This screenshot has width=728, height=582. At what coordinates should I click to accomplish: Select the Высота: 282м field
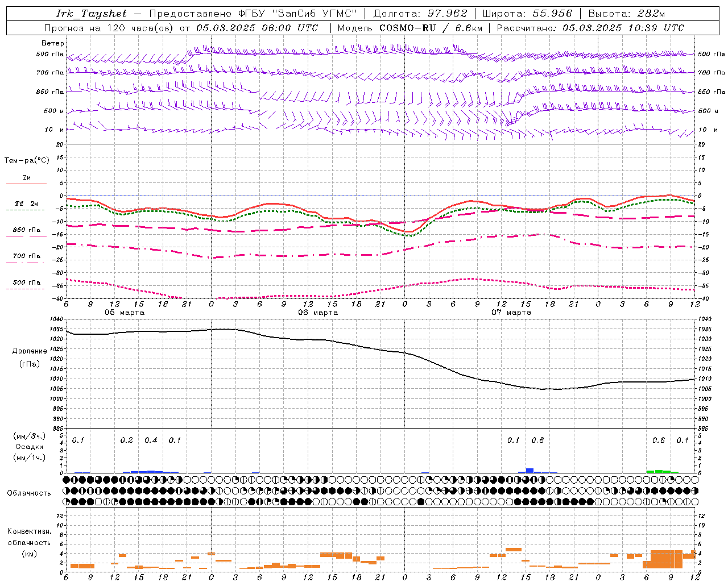627,14
